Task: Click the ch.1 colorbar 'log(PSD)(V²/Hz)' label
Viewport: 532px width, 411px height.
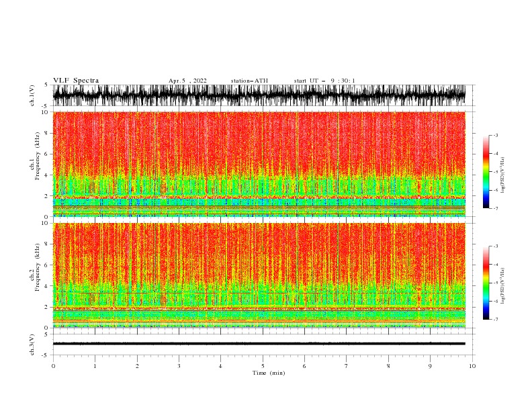Action: coord(502,175)
